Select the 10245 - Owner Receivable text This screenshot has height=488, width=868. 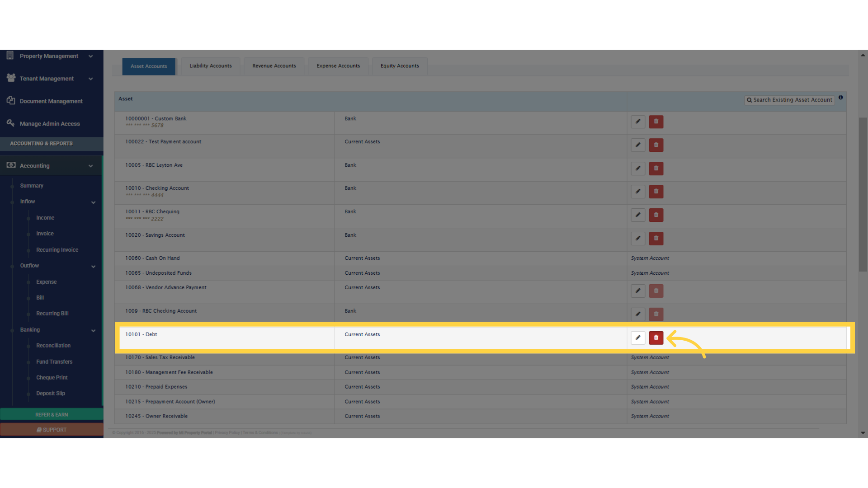[x=156, y=417]
